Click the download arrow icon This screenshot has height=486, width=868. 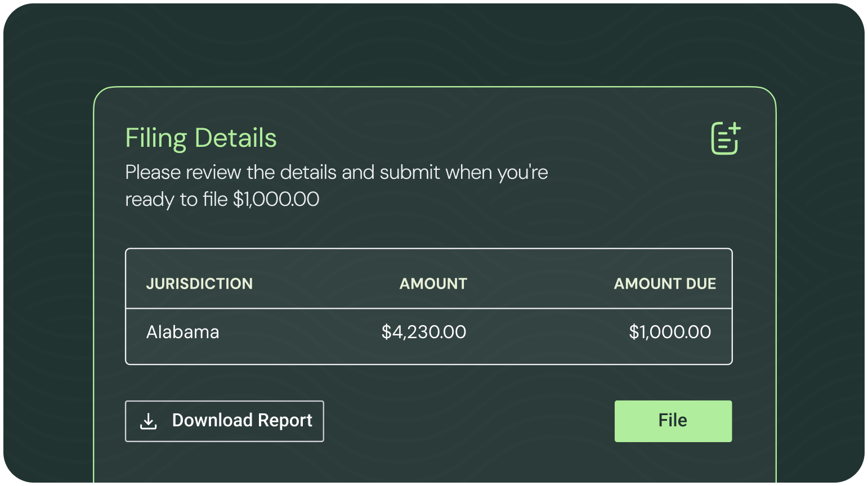pyautogui.click(x=148, y=421)
